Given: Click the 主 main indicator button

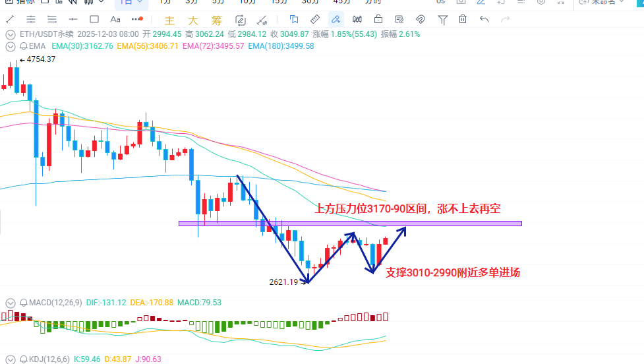Looking at the screenshot, I should (169, 20).
